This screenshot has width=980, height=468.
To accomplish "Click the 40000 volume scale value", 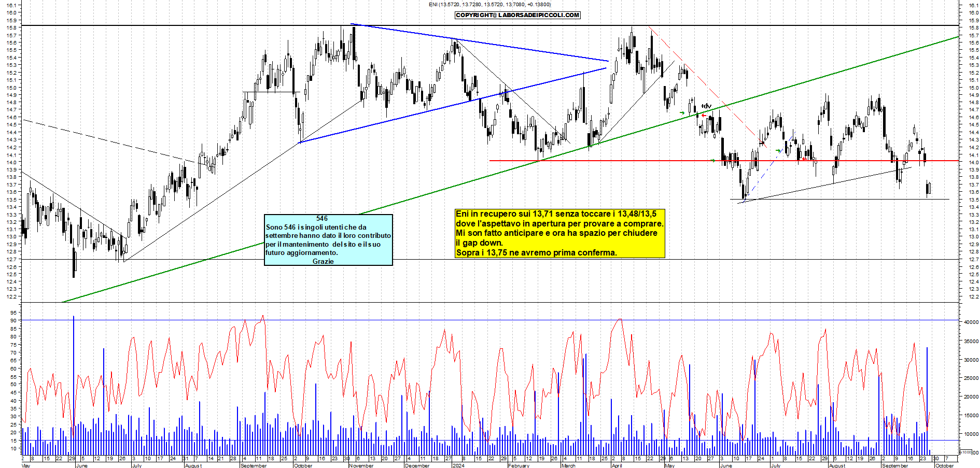I will 971,322.
